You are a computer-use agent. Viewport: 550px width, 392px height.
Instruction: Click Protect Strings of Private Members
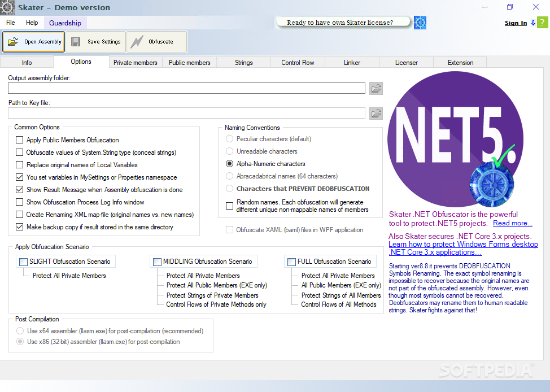(212, 295)
